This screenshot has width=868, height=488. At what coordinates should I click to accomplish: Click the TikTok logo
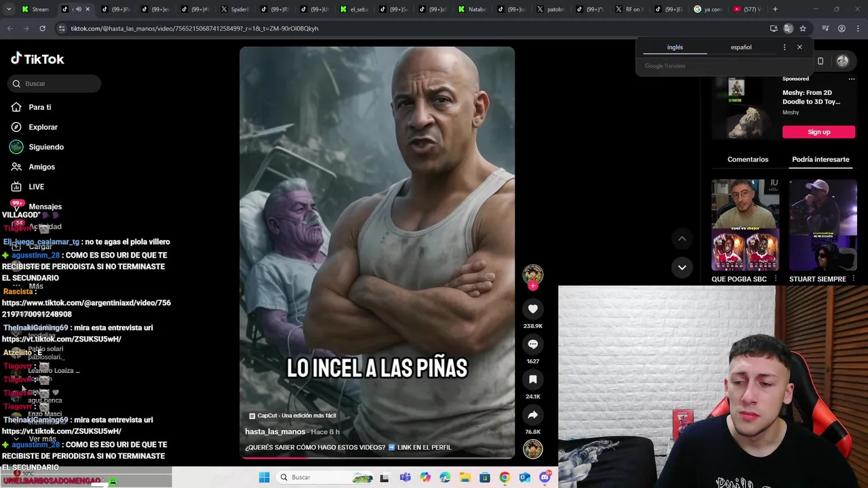click(37, 59)
